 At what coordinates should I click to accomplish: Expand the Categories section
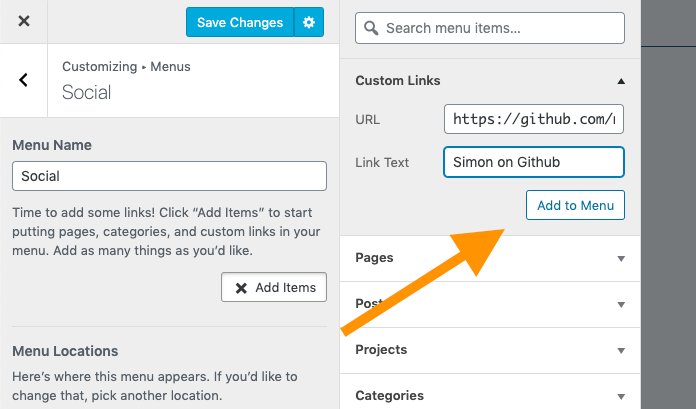[621, 396]
